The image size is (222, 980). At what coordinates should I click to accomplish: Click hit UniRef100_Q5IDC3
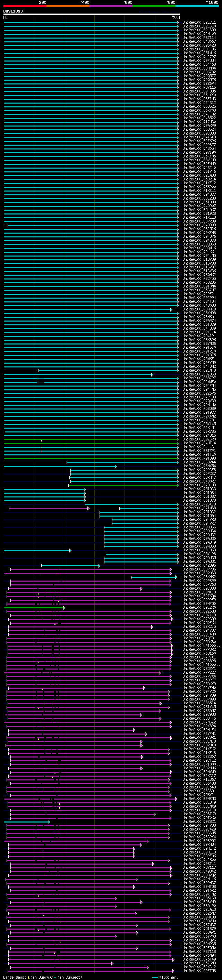199,489
